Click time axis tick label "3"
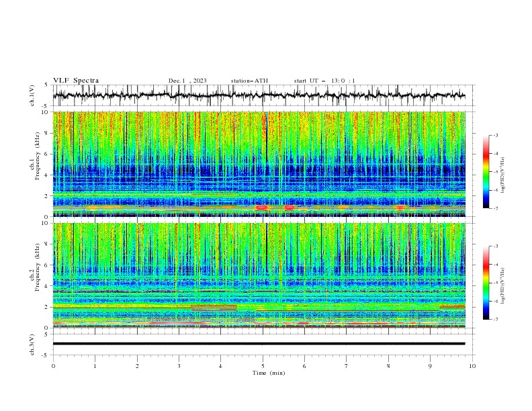This screenshot has width=532, height=411. coord(179,366)
